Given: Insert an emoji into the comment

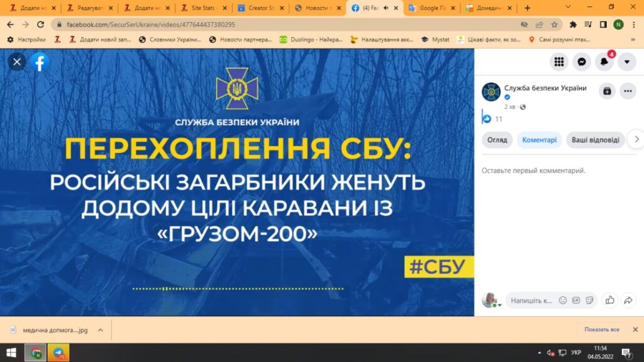Looking at the screenshot, I should pyautogui.click(x=563, y=300).
